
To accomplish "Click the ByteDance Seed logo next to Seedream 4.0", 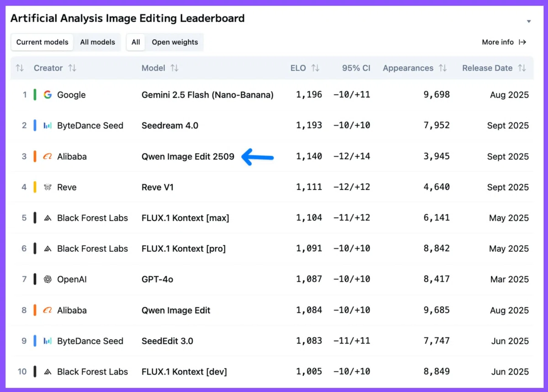I will tap(47, 126).
